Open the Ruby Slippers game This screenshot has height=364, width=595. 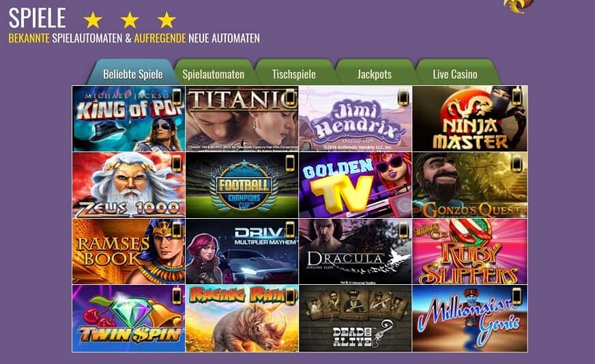tap(469, 252)
